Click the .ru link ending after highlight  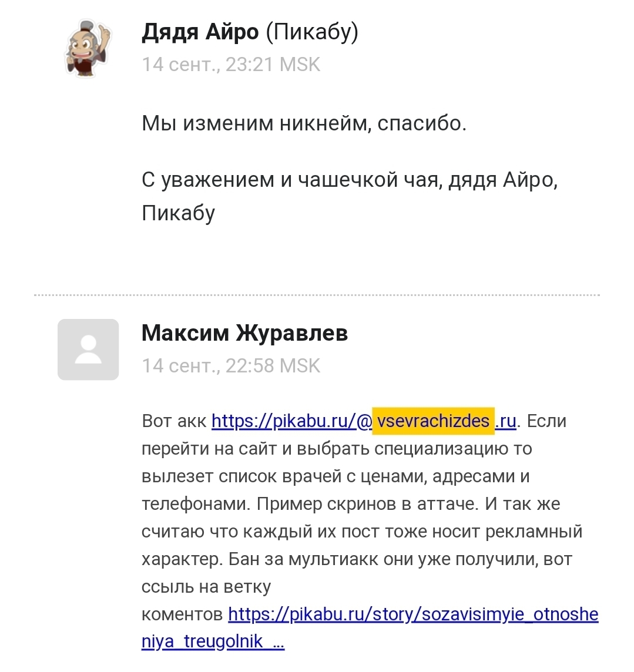coord(505,421)
